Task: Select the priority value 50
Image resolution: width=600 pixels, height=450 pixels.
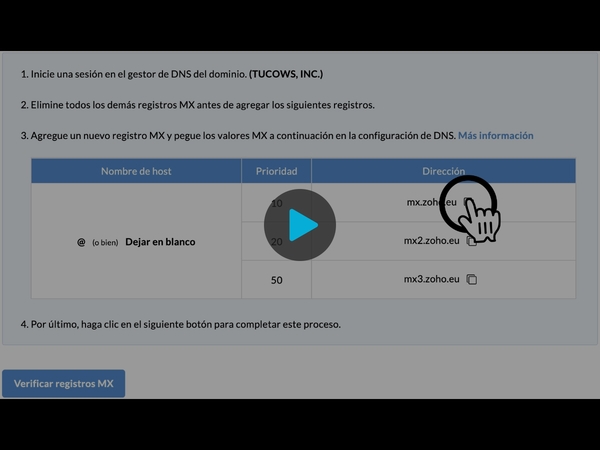Action: click(277, 280)
